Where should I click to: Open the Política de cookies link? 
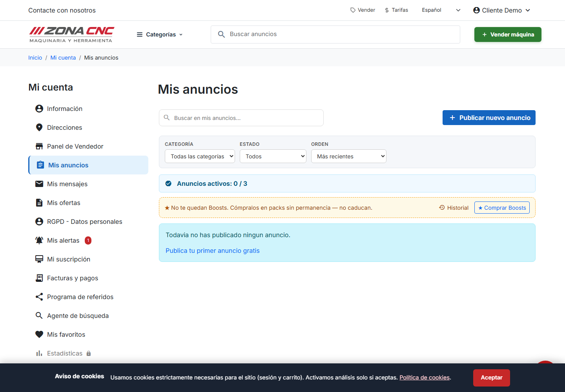[x=425, y=377]
